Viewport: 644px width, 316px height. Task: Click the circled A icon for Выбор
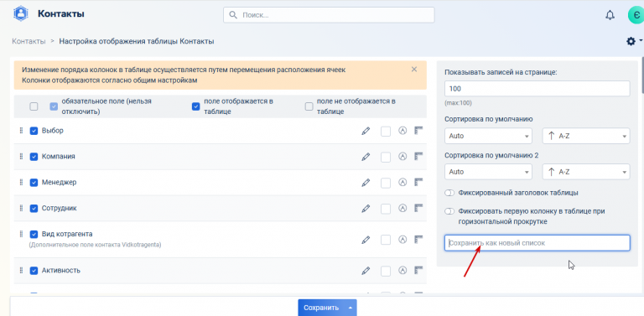(x=402, y=131)
